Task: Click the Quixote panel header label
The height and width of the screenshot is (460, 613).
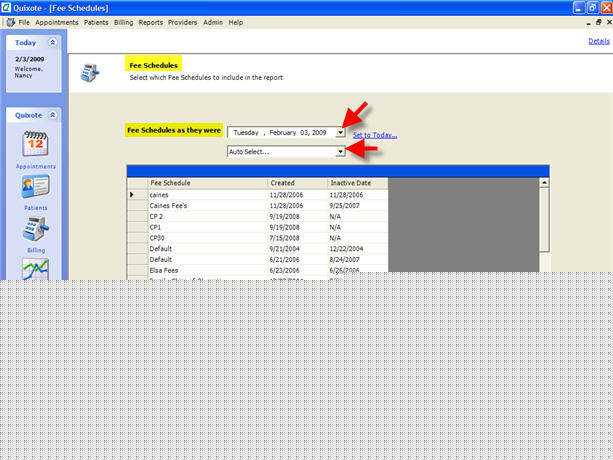Action: click(29, 115)
